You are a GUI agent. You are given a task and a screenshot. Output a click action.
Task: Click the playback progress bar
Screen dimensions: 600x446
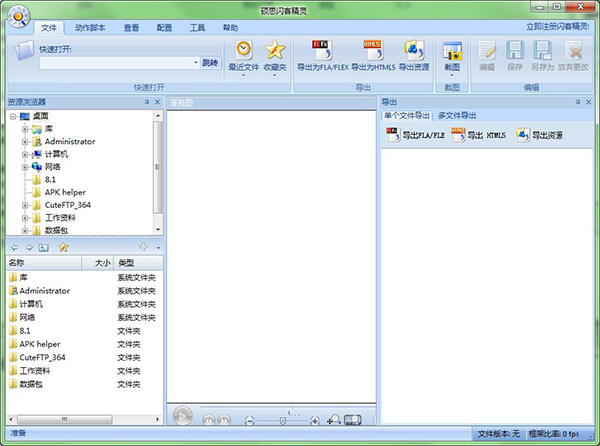[288, 407]
